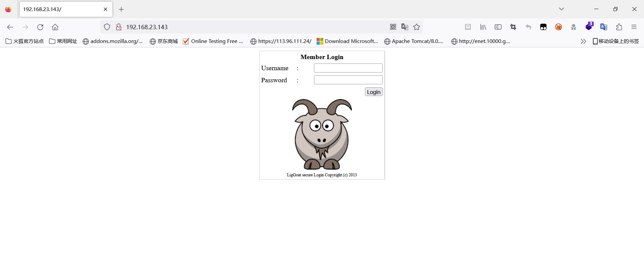Minimize the Firefox window
Viewport: 644px width, 269px height.
pyautogui.click(x=596, y=9)
